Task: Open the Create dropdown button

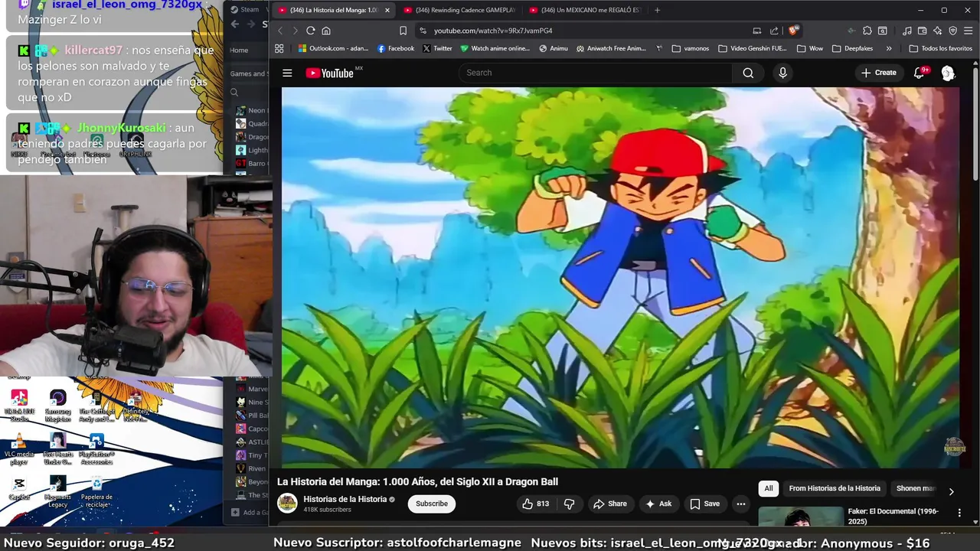Action: [x=878, y=73]
